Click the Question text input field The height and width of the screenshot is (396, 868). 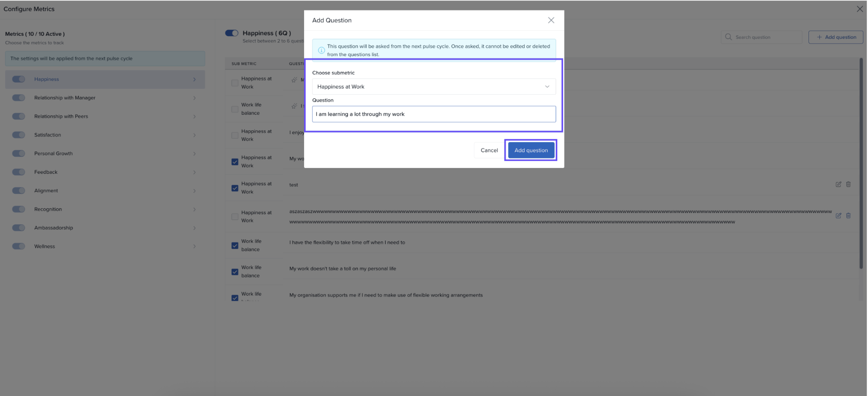click(433, 114)
